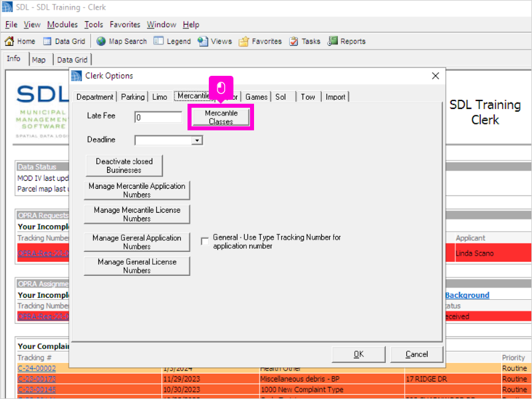Select the Department tab in Clerk Options
This screenshot has width=532, height=399.
[x=94, y=97]
